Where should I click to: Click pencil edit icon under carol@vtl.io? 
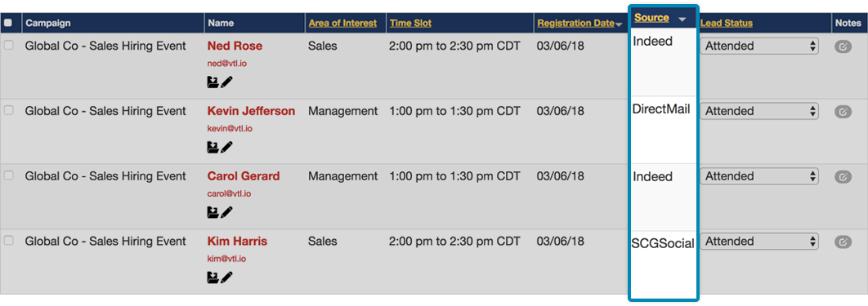[226, 212]
